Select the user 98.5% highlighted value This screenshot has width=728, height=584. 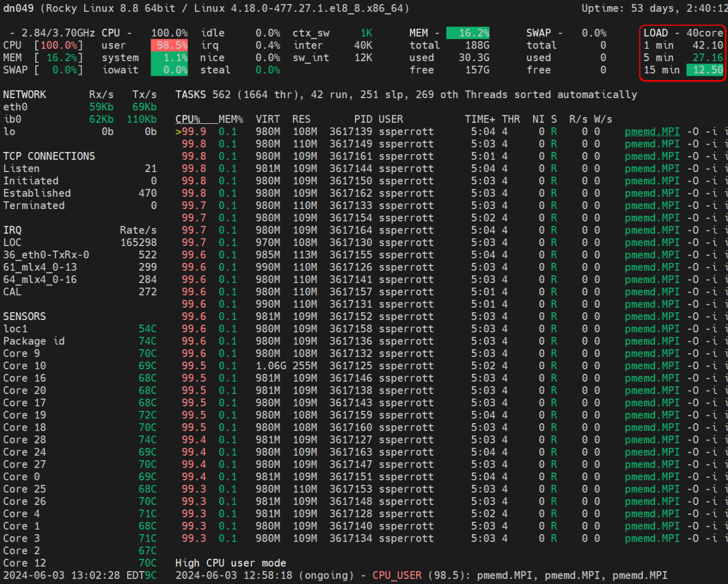pyautogui.click(x=170, y=45)
